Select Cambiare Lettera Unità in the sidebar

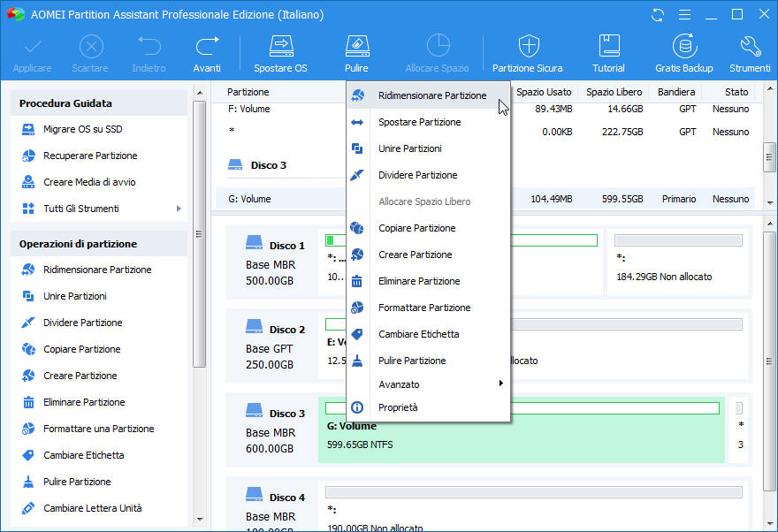click(92, 509)
